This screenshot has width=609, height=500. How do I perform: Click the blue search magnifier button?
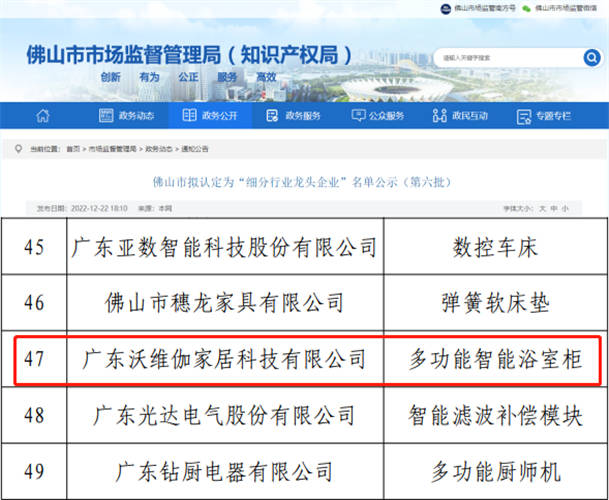click(x=592, y=58)
